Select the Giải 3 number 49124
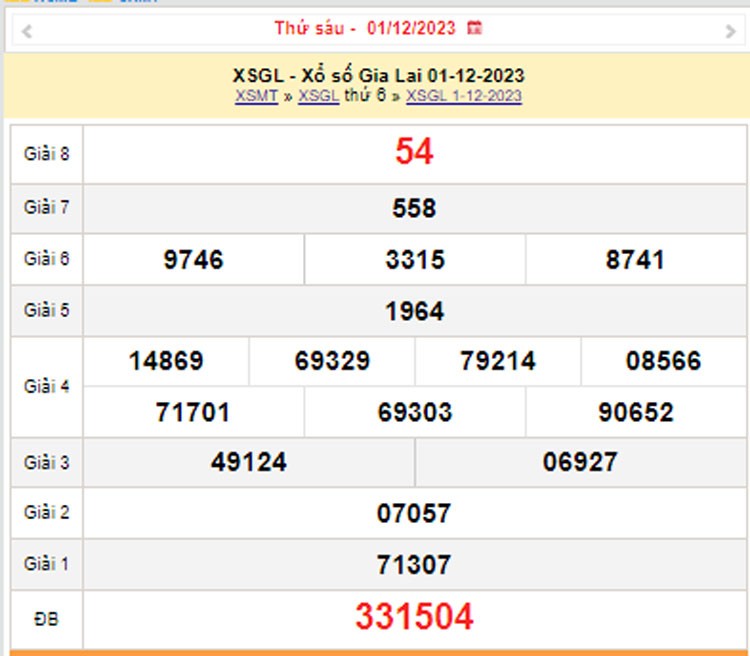The width and height of the screenshot is (750, 656). click(x=249, y=462)
